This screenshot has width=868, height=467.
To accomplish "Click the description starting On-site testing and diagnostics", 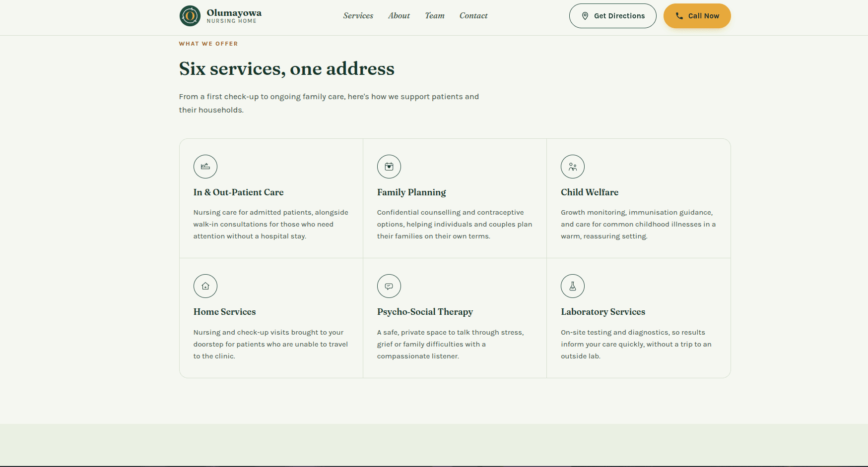I will (x=636, y=344).
